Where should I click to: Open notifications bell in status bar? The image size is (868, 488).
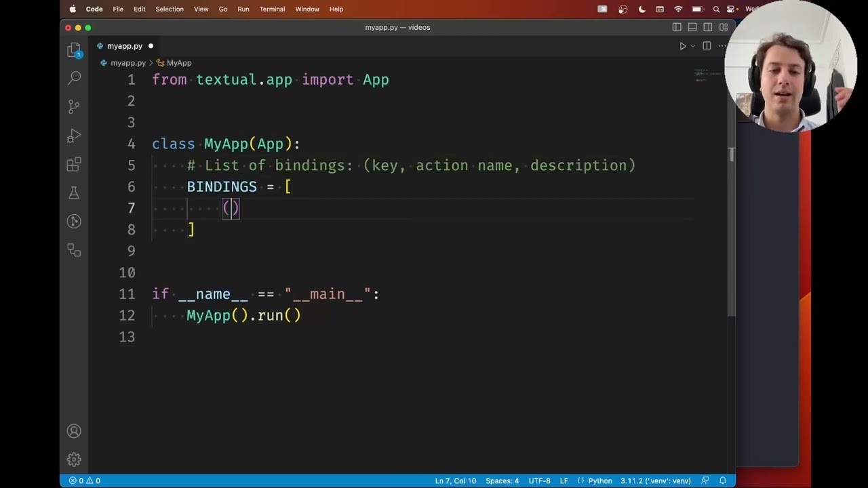723,481
